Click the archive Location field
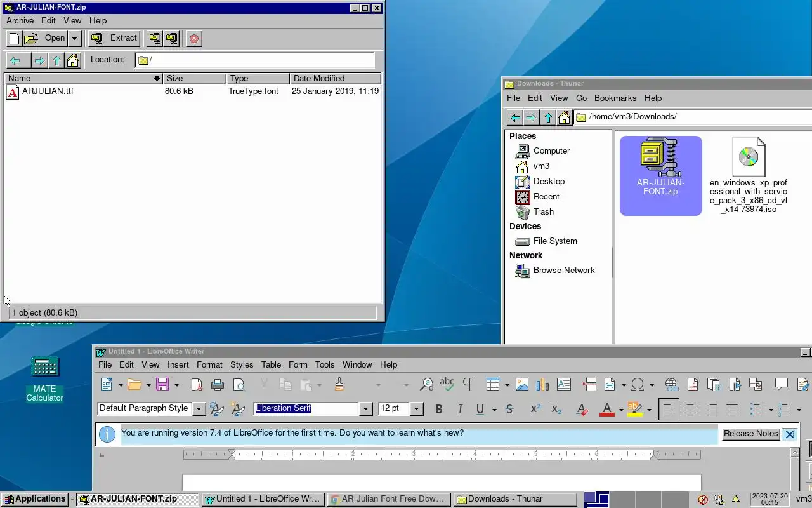Image resolution: width=812 pixels, height=508 pixels. click(x=255, y=60)
